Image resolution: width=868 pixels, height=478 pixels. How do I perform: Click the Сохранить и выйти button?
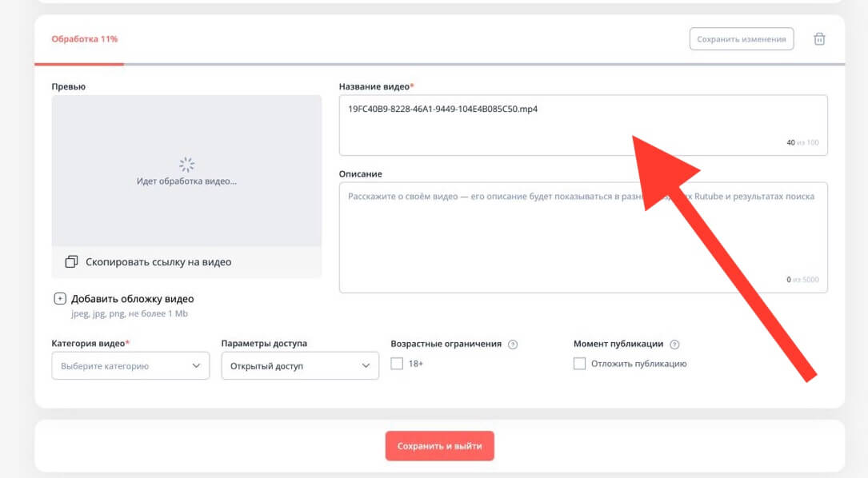(x=439, y=446)
